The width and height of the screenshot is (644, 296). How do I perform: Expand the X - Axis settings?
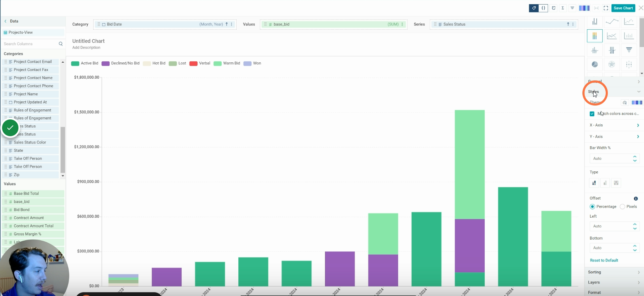614,125
